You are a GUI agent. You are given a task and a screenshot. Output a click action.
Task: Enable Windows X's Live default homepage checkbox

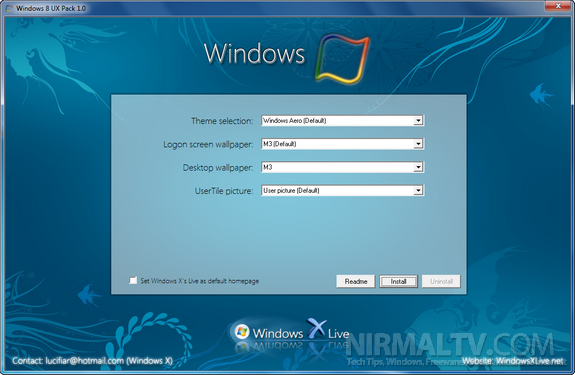coord(133,280)
